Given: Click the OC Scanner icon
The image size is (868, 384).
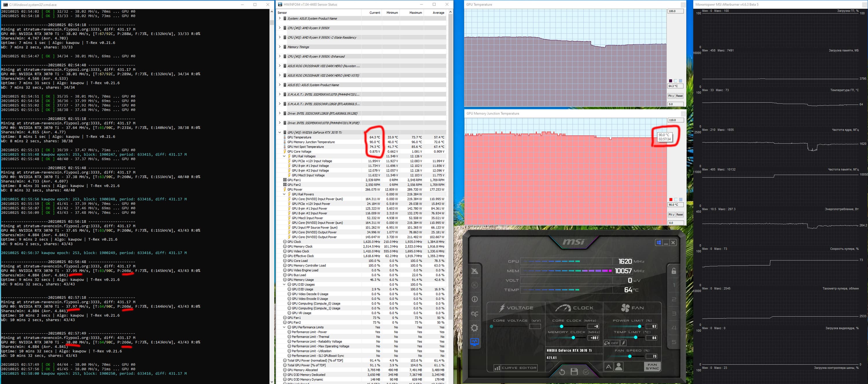Looking at the screenshot, I should [475, 314].
